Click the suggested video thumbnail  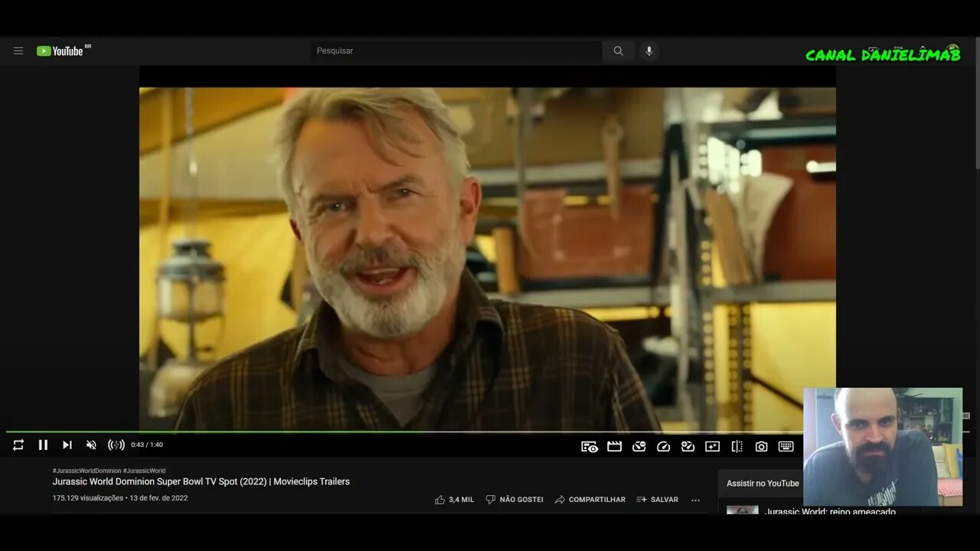pos(743,510)
